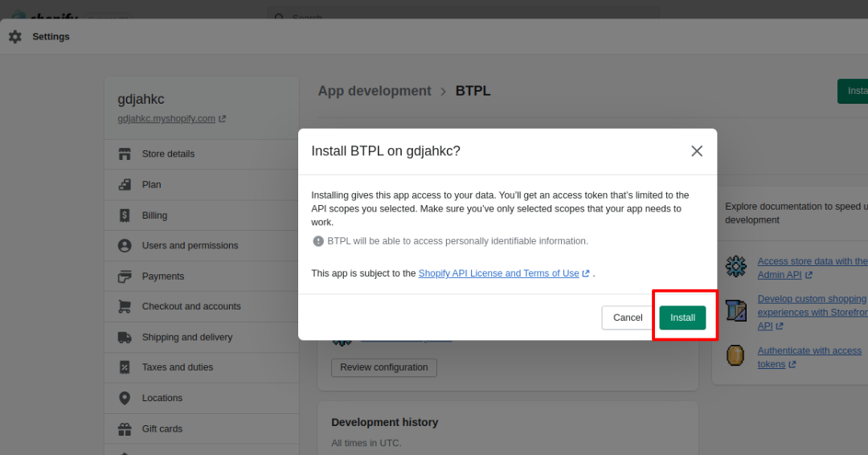Click the Users and permissions person icon

(x=125, y=246)
